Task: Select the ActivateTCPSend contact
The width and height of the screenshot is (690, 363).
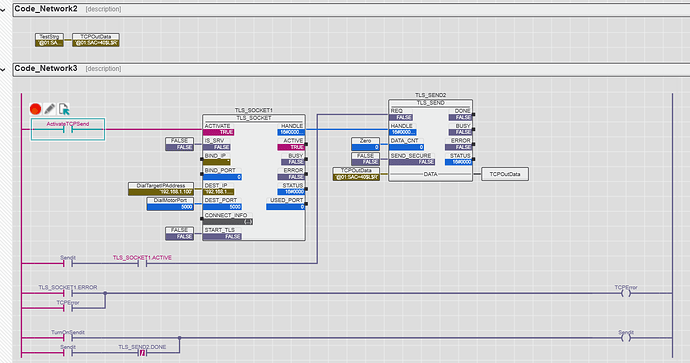Action: coord(68,129)
